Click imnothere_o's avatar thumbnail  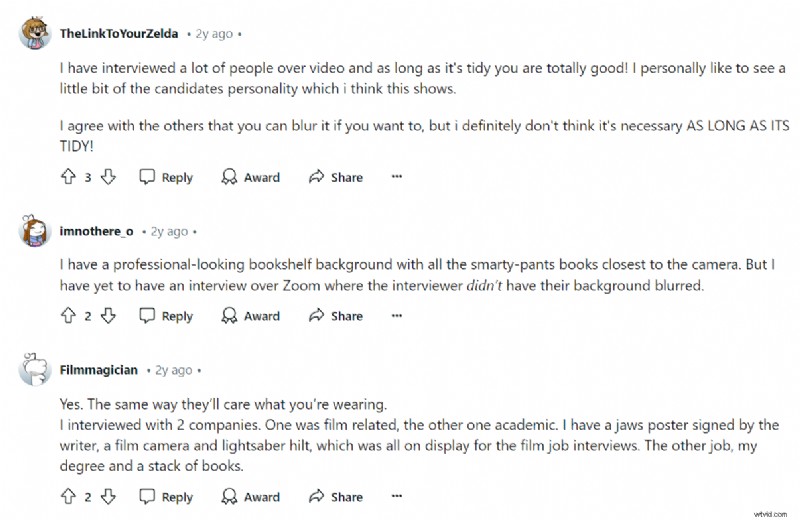click(x=35, y=231)
